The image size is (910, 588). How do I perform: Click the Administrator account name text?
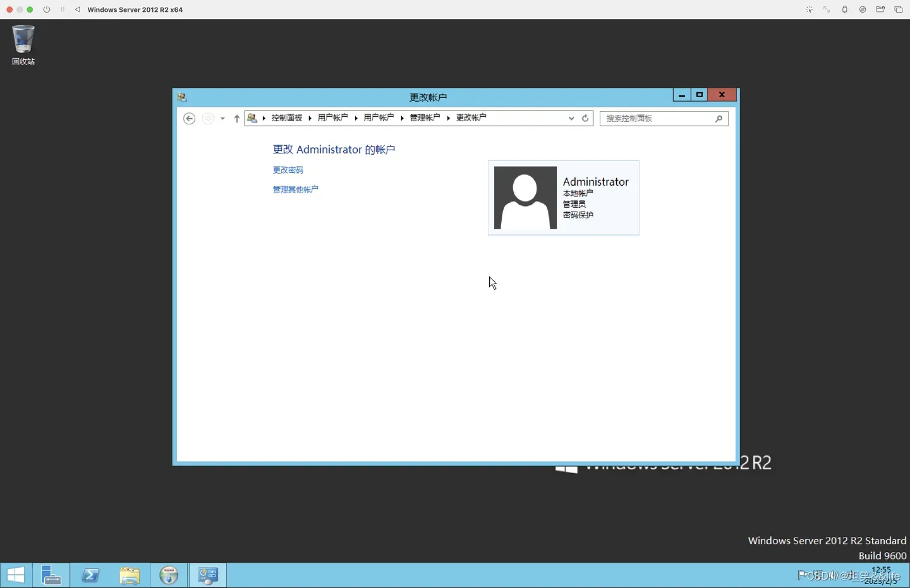pyautogui.click(x=596, y=182)
